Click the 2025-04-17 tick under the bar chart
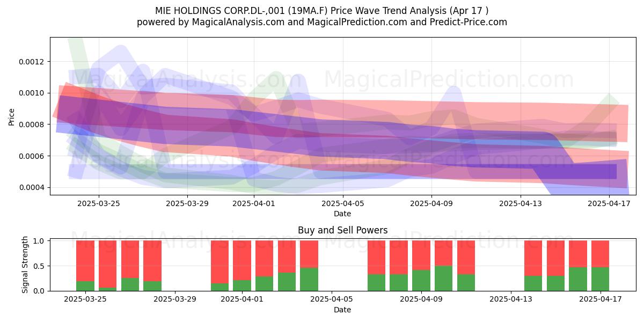Image resolution: width=644 pixels, height=322 pixels. (x=601, y=299)
